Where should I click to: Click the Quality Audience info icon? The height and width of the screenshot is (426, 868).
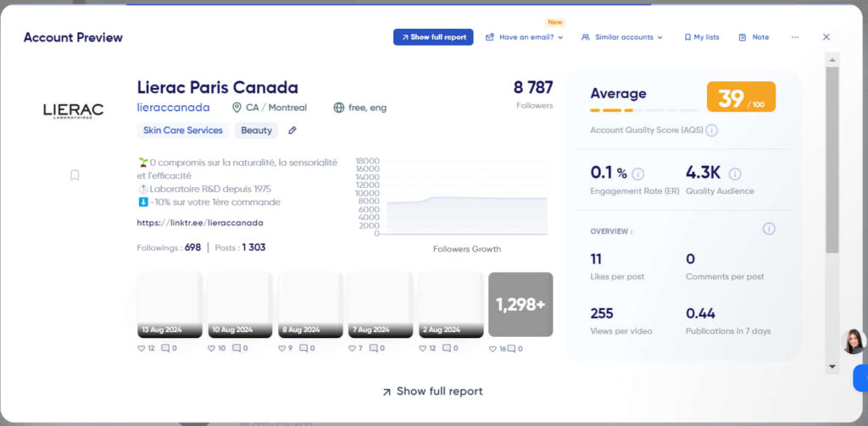[x=735, y=174]
